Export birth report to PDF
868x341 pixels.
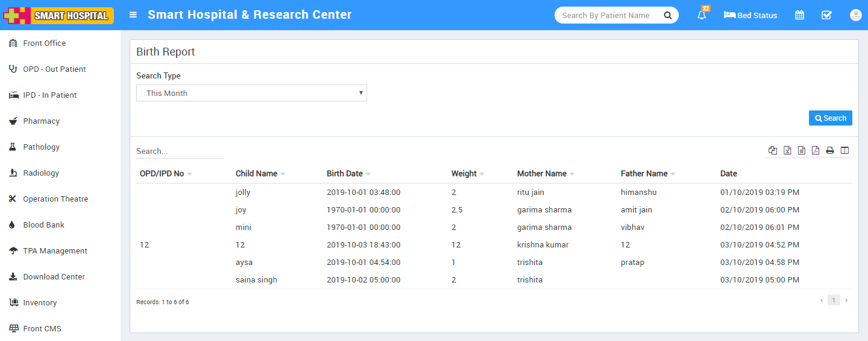pos(816,150)
